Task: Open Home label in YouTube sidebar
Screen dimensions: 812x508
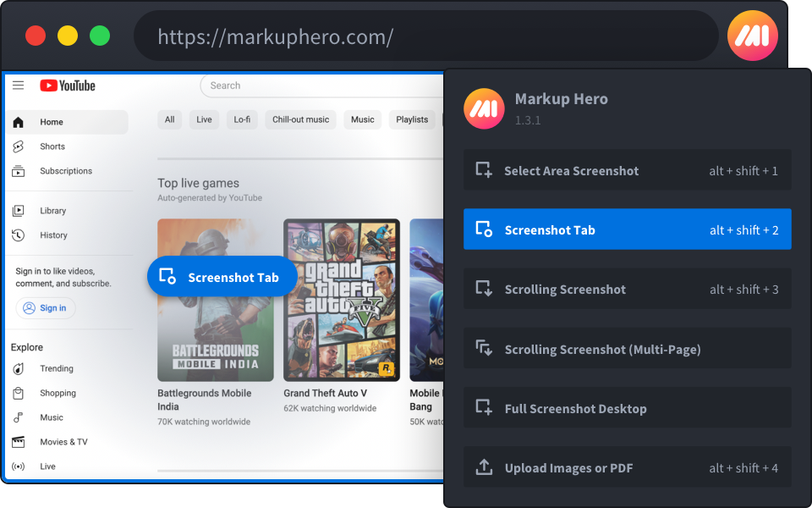Action: pos(52,122)
